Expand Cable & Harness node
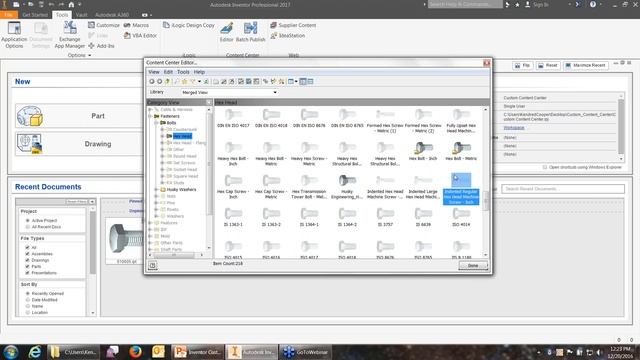Screen dimensions: 640x360 150,110
